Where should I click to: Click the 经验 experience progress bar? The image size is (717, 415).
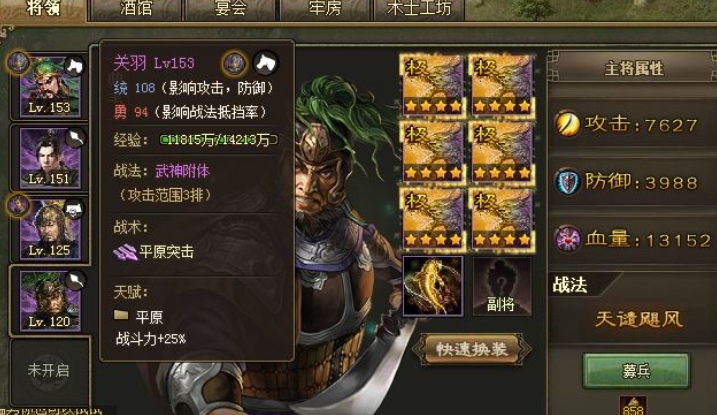[219, 140]
